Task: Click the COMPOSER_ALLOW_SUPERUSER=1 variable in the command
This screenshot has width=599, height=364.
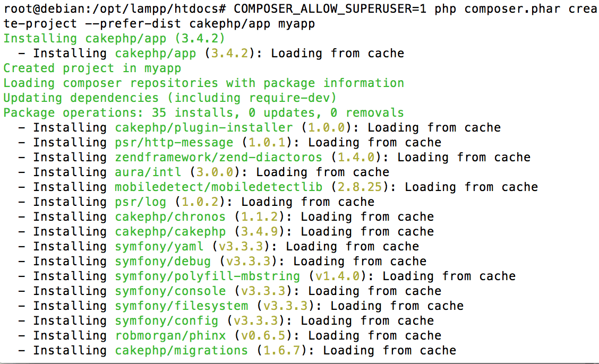Action: [330, 8]
